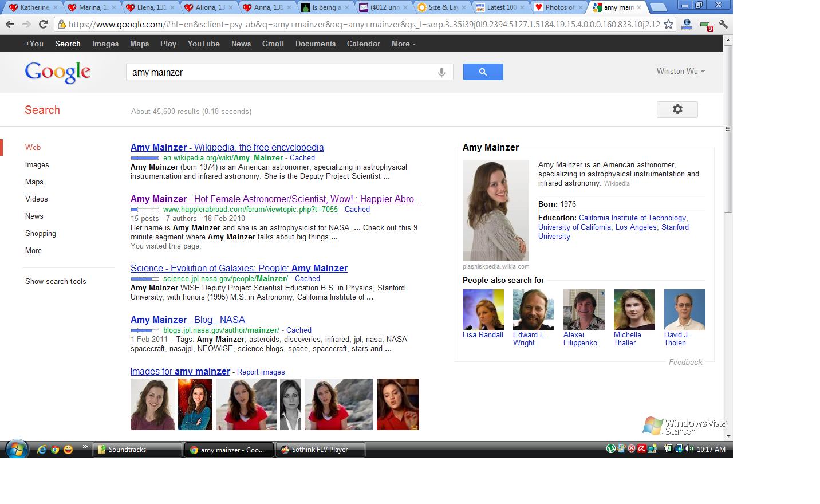The height and width of the screenshot is (504, 820).
Task: Expand the More dropdown in Google top bar
Action: pos(403,44)
